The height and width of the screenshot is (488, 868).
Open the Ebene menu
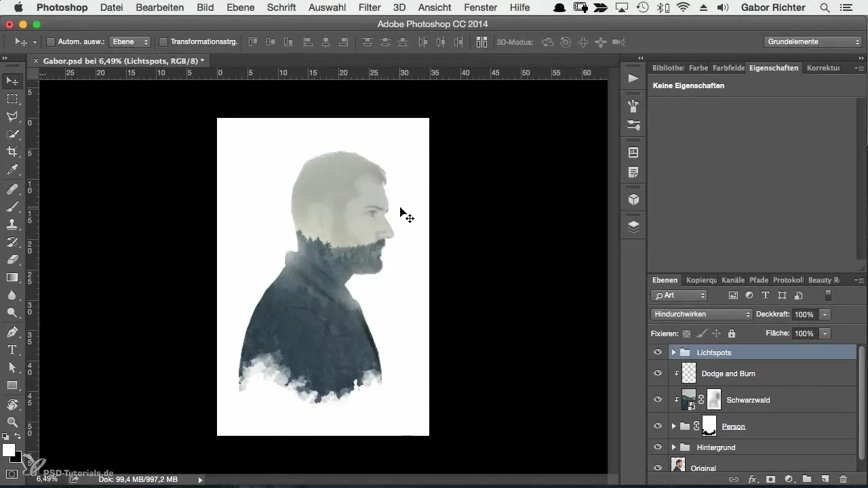pos(239,7)
